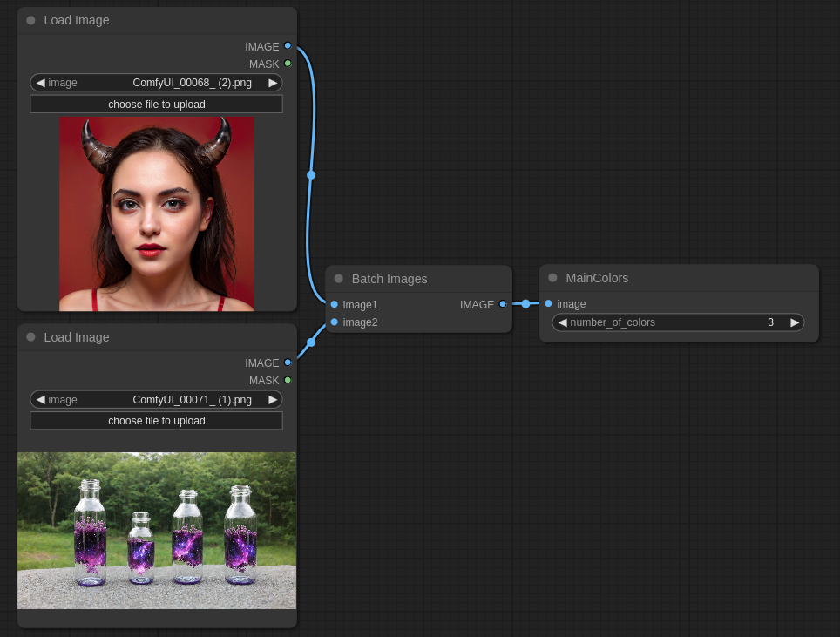Collapse the MainColors node using its title dot
Viewport: 840px width, 637px height.
552,278
